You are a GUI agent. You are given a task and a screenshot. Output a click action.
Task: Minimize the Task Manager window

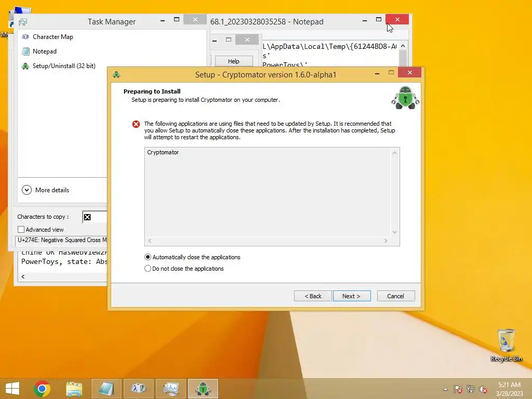[x=163, y=20]
